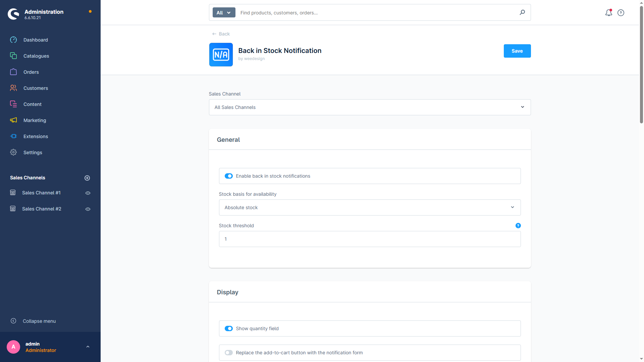Click the Shopware logo icon
Screen dimensions: 644x362
(13, 14)
